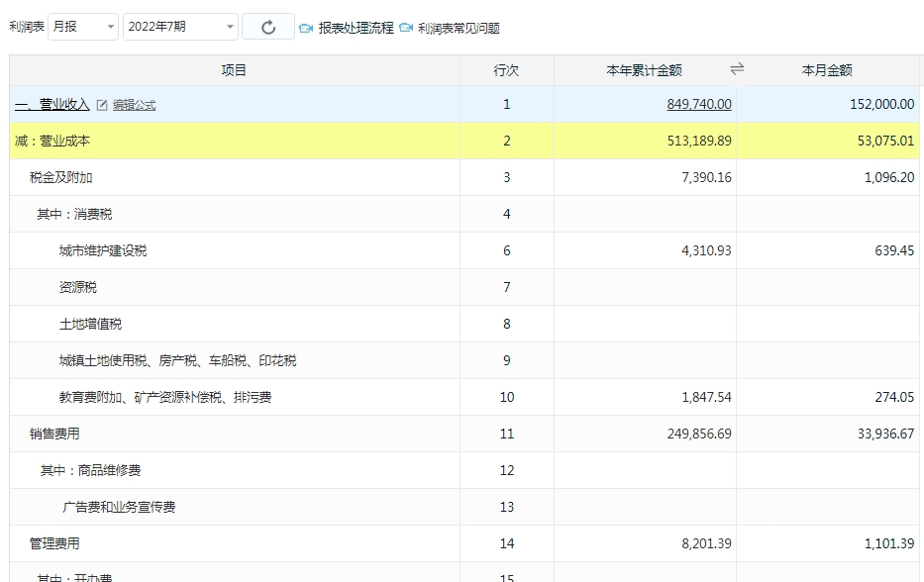This screenshot has height=582, width=924.
Task: Click the 一、营业收入 item link
Action: (51, 104)
